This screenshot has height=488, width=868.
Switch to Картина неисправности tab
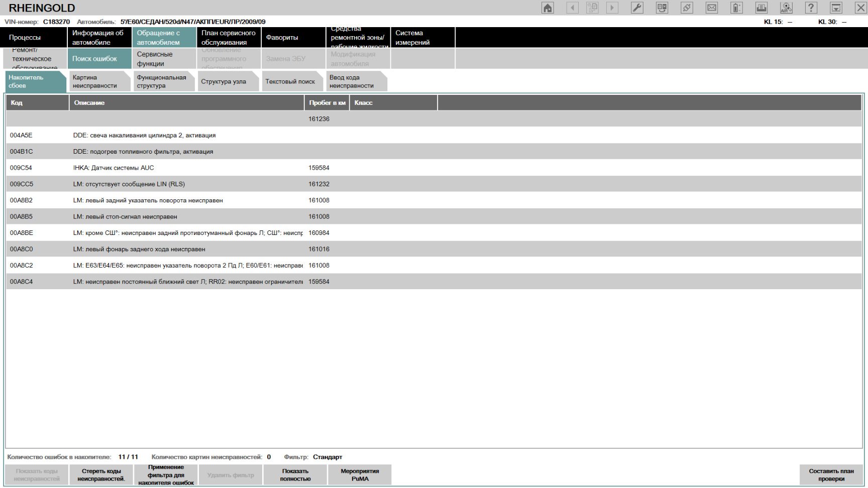100,81
